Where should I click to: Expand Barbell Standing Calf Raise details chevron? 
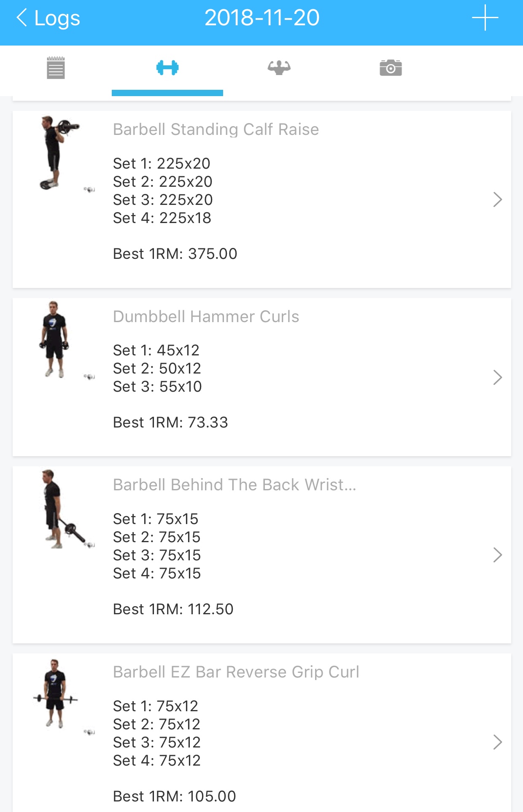point(497,199)
